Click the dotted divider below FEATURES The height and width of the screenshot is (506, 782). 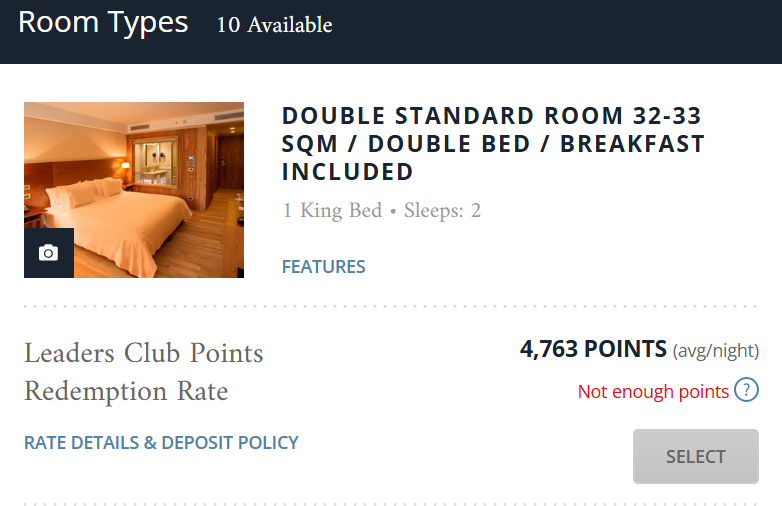390,306
